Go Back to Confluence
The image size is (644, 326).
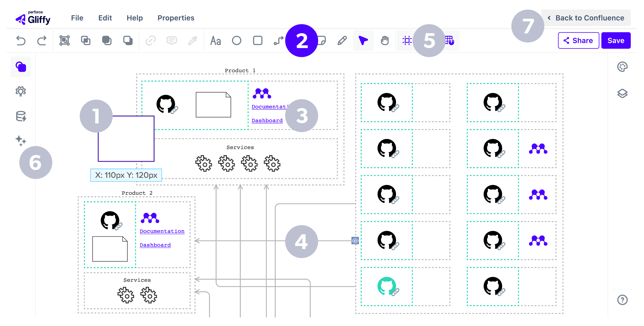point(586,18)
